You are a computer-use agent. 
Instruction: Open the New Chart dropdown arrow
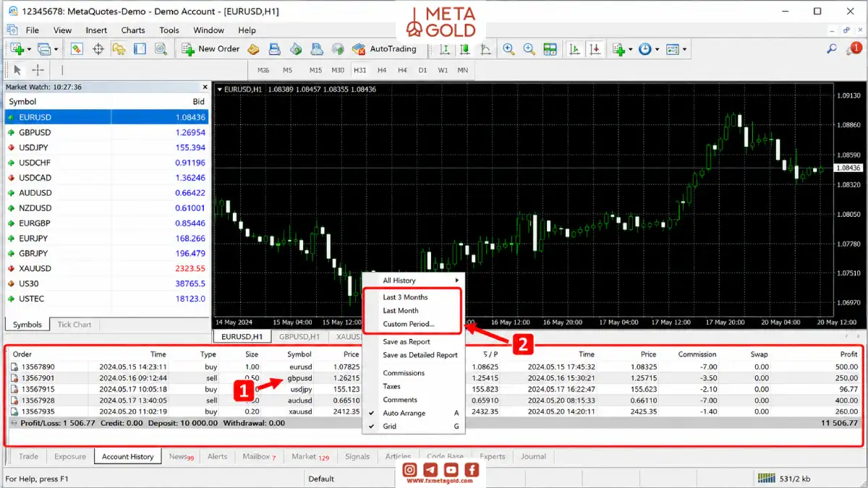point(29,49)
